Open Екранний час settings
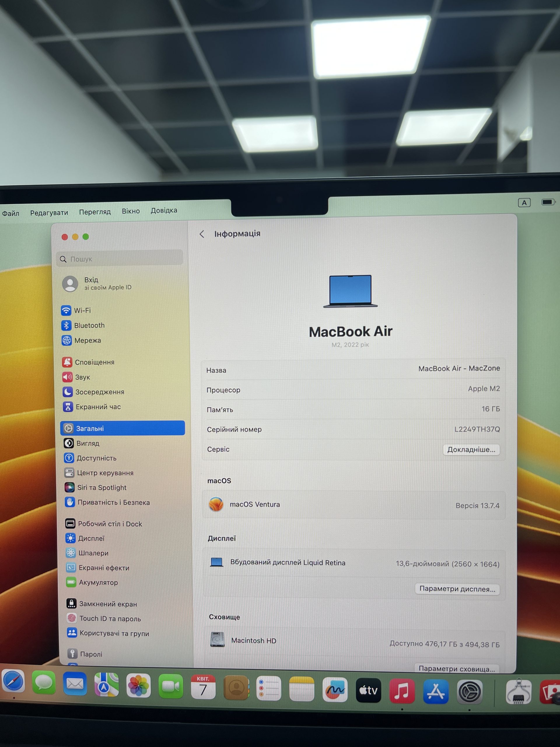560x747 pixels. 92,406
